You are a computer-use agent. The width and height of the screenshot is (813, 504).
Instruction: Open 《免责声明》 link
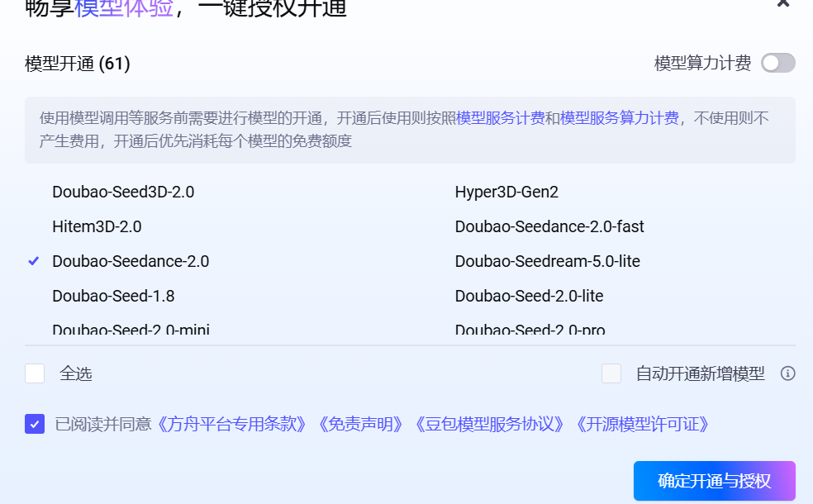click(x=361, y=424)
